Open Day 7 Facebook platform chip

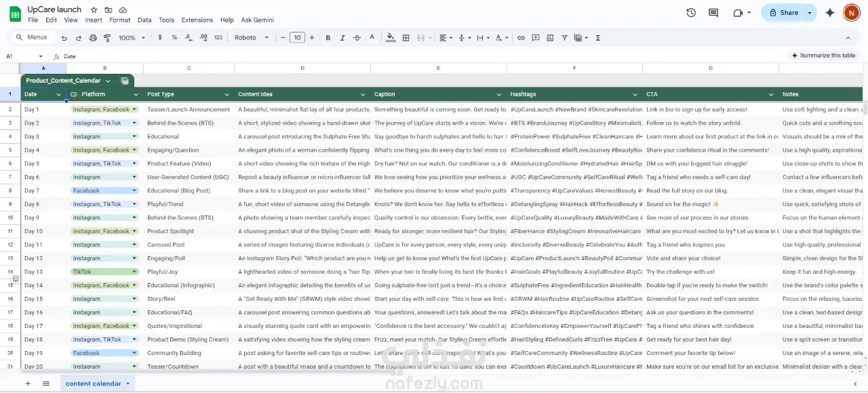(104, 190)
